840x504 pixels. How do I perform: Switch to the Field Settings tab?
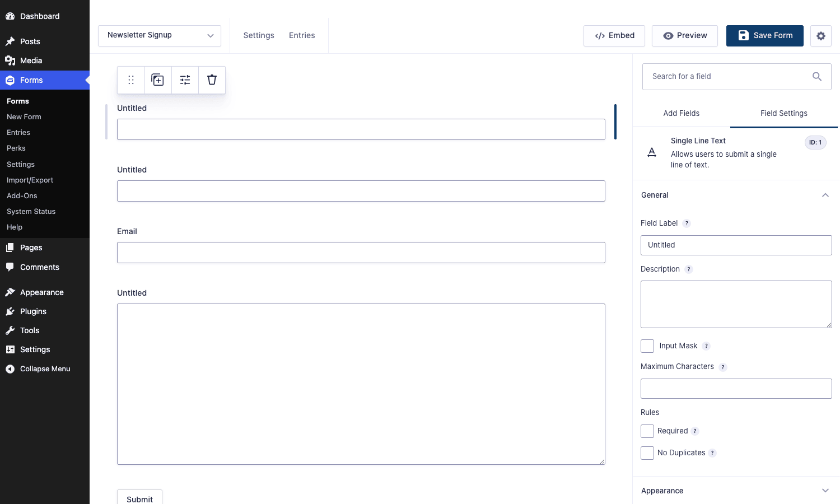click(784, 114)
